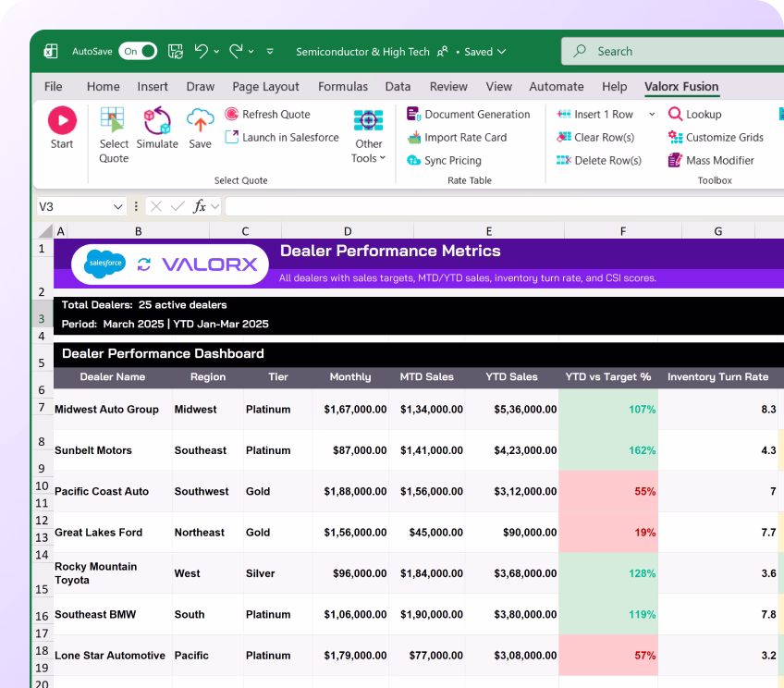The image size is (784, 688).
Task: Click the formula bar confirm checkmark icon
Action: pos(178,206)
